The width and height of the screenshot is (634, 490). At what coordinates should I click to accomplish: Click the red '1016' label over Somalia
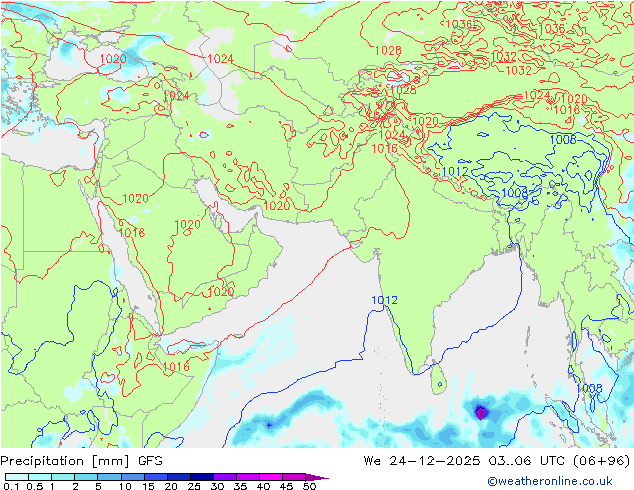pos(176,367)
